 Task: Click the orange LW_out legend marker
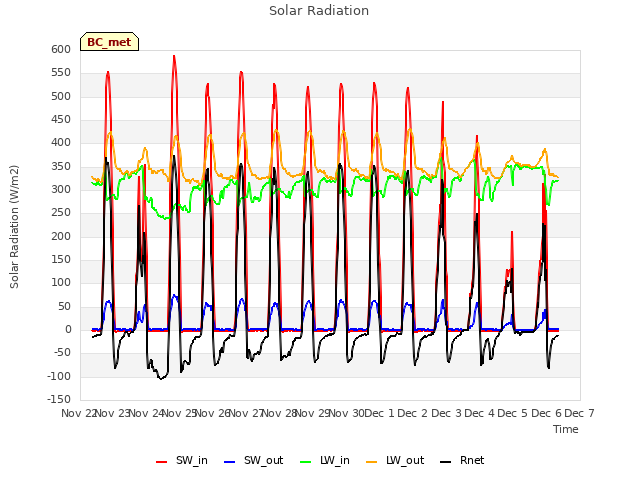coord(372,462)
